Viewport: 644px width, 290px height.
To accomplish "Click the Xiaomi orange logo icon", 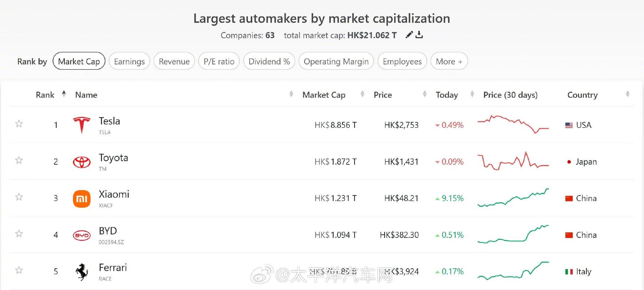I will pyautogui.click(x=82, y=199).
